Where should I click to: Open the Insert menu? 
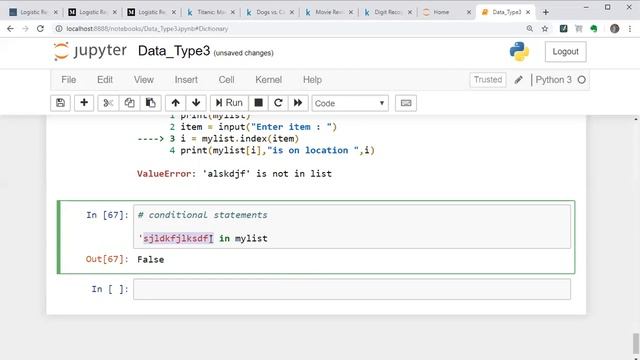point(186,80)
